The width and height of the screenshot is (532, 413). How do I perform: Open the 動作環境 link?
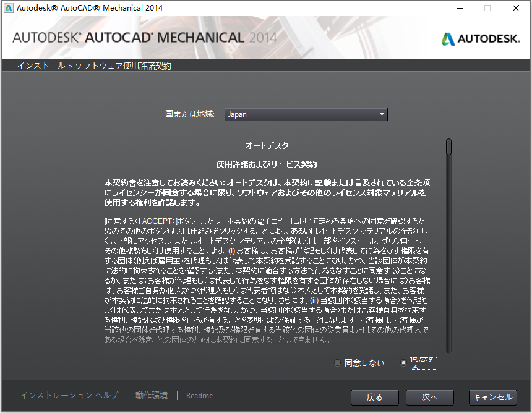(152, 395)
